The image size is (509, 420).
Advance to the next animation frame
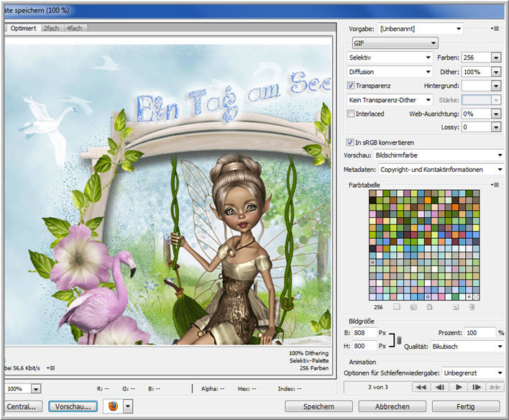point(477,387)
